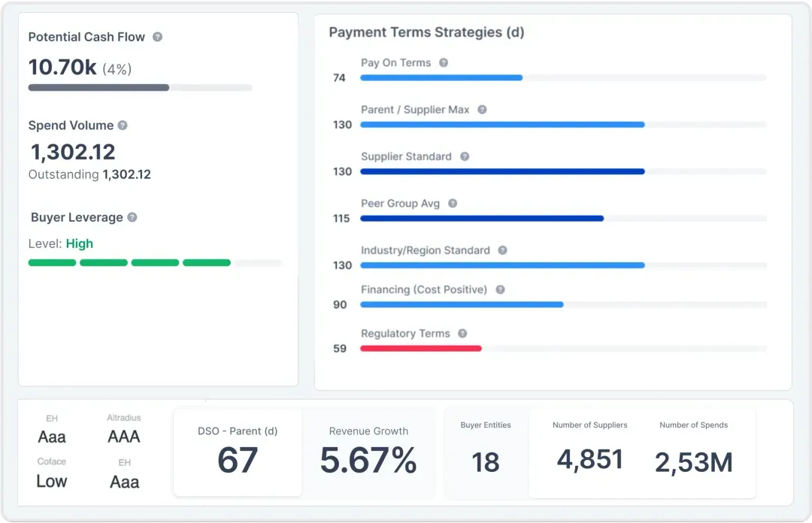Click Number of Suppliers value 4,851
812x523 pixels.
[x=589, y=458]
